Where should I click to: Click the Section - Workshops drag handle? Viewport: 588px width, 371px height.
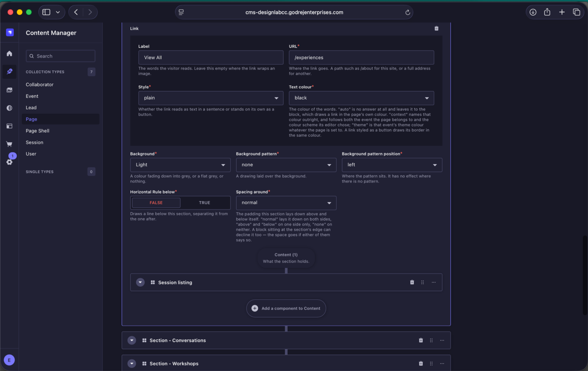[x=431, y=364]
